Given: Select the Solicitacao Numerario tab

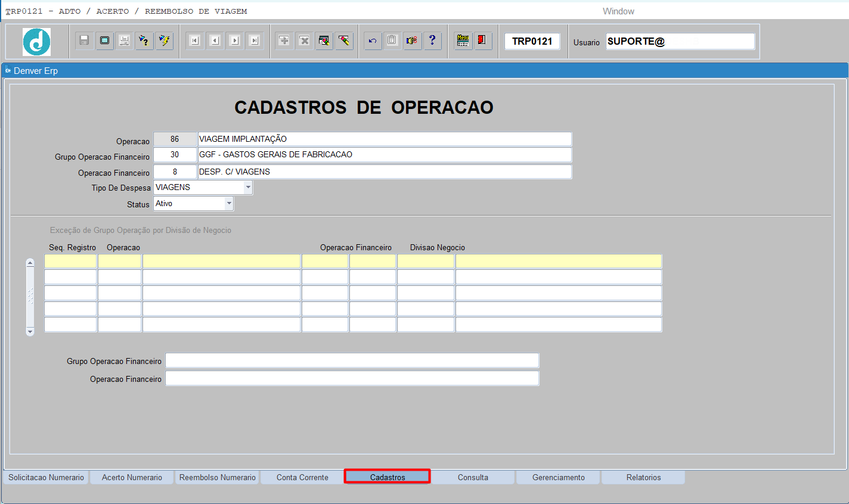Looking at the screenshot, I should pos(46,477).
